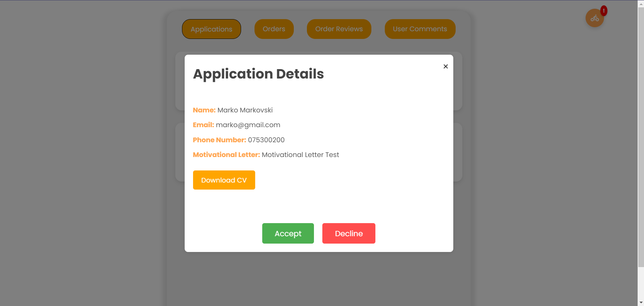Click the email marko@gmail.com
The width and height of the screenshot is (644, 306).
(x=248, y=125)
